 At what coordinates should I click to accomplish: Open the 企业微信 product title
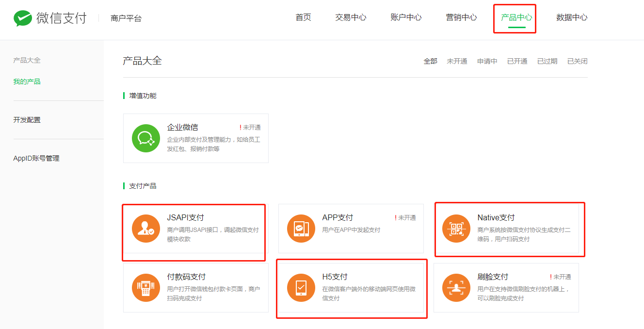point(182,127)
